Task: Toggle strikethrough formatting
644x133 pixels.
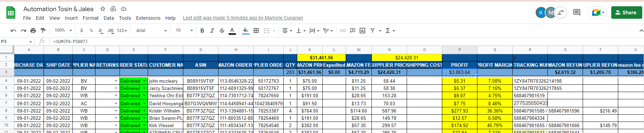Action: [222, 31]
